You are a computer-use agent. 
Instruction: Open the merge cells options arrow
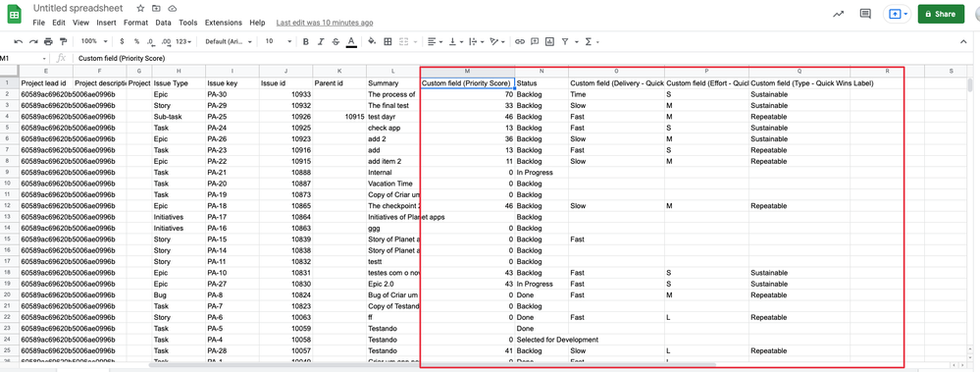tap(414, 42)
